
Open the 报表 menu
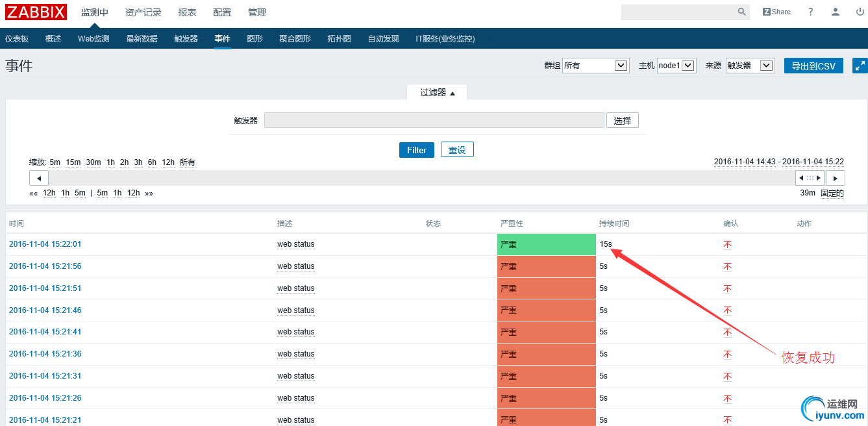point(187,12)
